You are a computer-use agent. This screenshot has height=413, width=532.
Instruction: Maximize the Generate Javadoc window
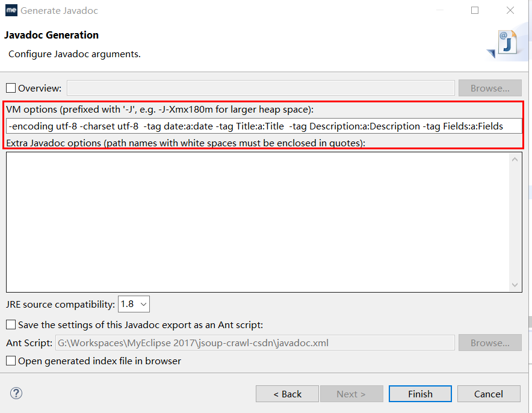(475, 10)
